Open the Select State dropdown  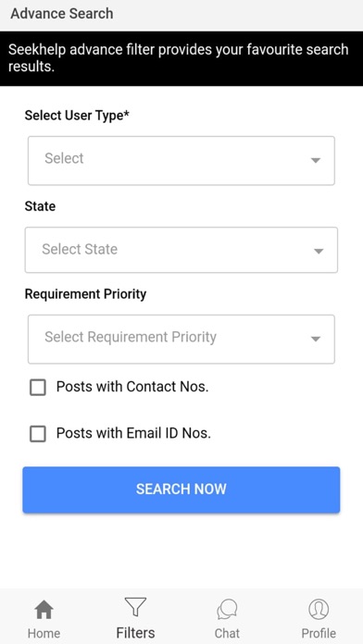point(181,250)
